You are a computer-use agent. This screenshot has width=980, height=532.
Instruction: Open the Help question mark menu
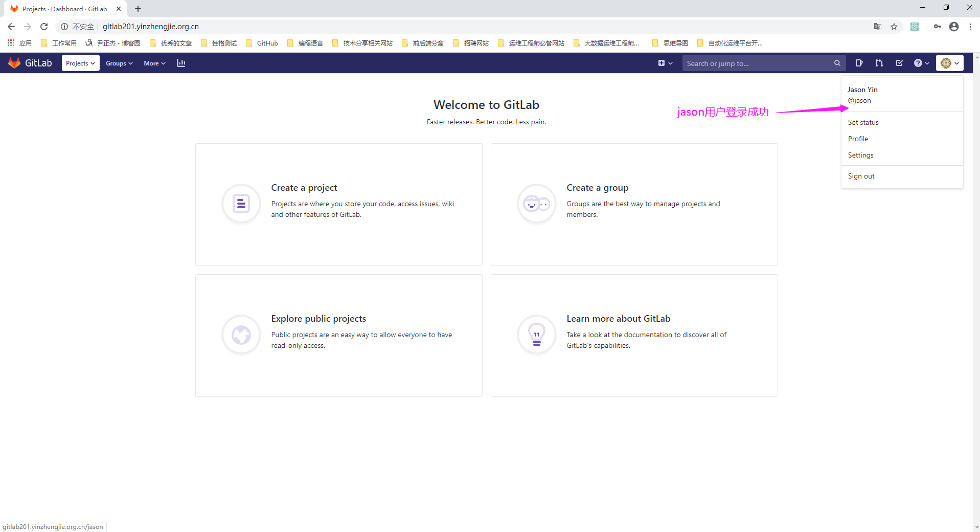[x=921, y=63]
